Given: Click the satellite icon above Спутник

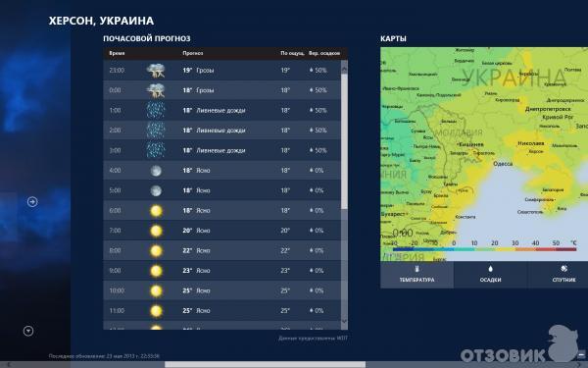Looking at the screenshot, I should [564, 269].
